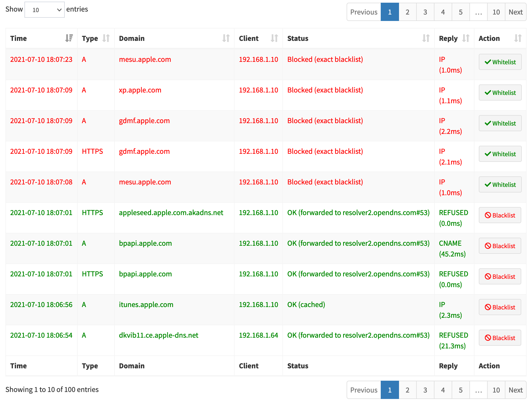Go to page 4 in top pagination
The height and width of the screenshot is (403, 532).
click(443, 12)
